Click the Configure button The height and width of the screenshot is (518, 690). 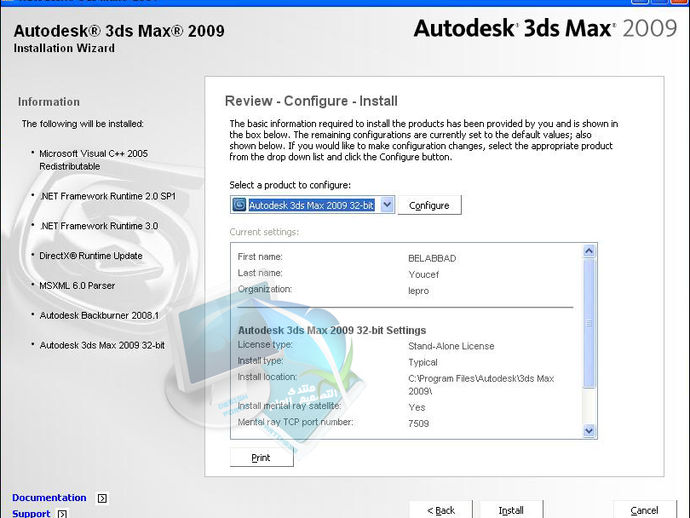click(x=429, y=205)
